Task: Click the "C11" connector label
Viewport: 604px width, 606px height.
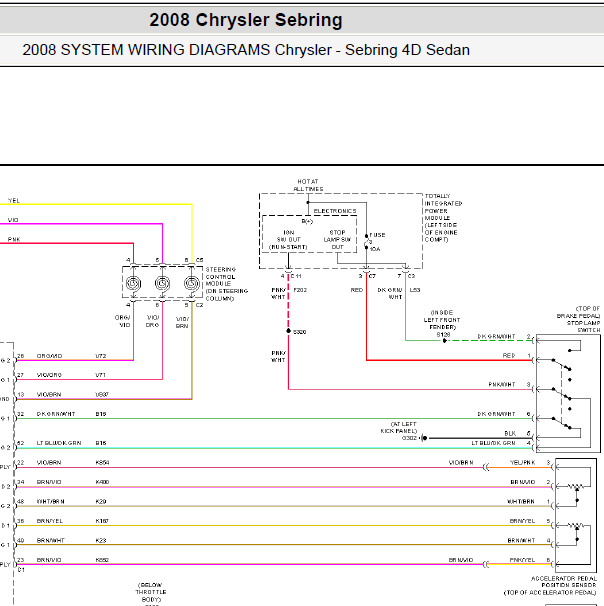Action: 296,276
